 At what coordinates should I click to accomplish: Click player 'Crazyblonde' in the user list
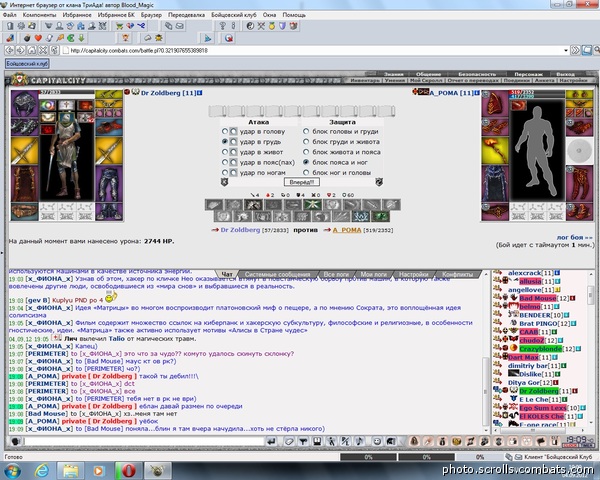[x=540, y=349]
